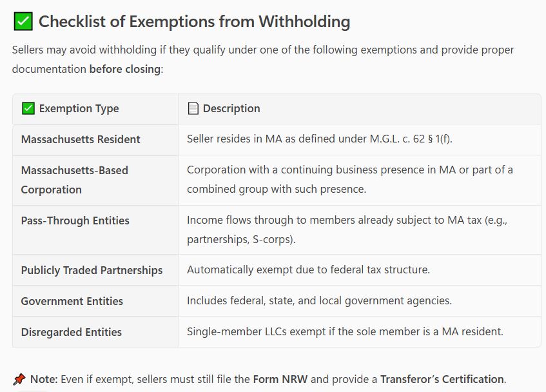Select the Exemption Type column header
Screen dimensions: 546x392
pyautogui.click(x=79, y=109)
